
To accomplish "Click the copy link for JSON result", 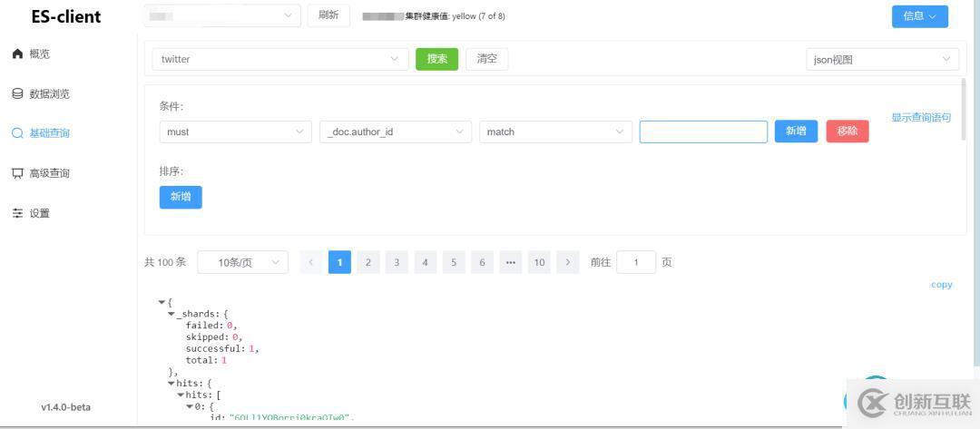I will (x=941, y=285).
